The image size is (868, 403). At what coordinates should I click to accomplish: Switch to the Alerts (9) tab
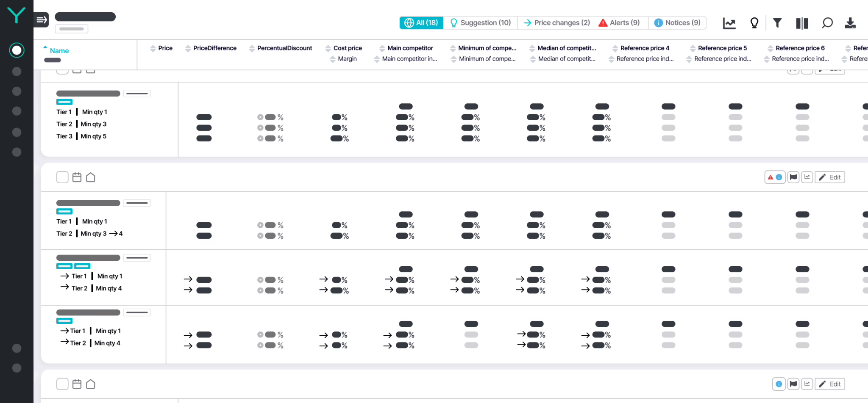tap(620, 22)
